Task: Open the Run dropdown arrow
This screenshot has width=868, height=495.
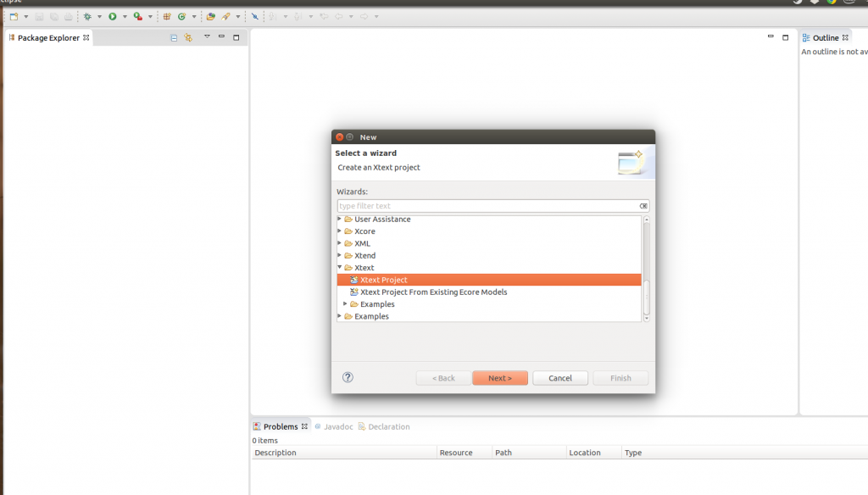Action: pyautogui.click(x=125, y=17)
